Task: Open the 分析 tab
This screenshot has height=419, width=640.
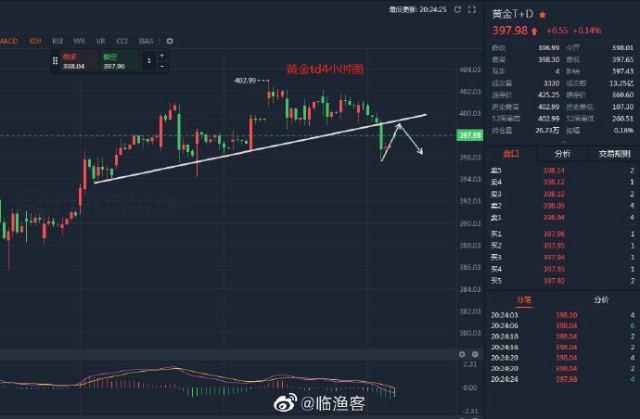Action: coord(562,154)
